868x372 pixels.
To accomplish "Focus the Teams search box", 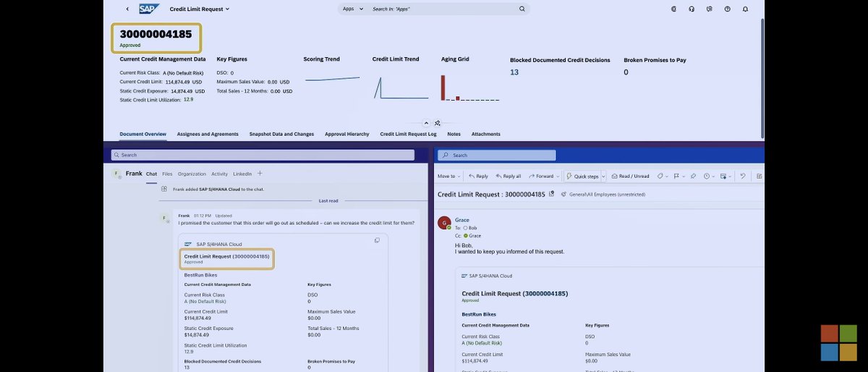I will coord(263,155).
